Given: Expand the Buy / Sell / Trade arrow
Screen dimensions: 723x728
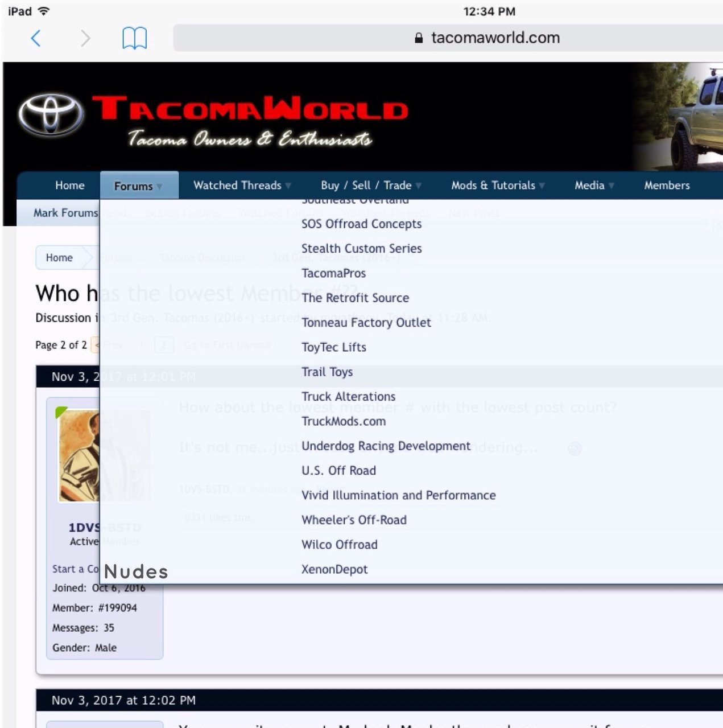Looking at the screenshot, I should pyautogui.click(x=419, y=186).
